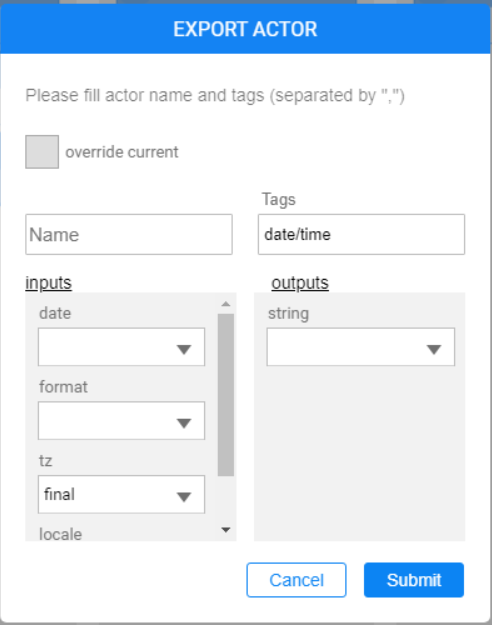Click the underlined inputs heading
The width and height of the screenshot is (492, 625).
pos(49,283)
